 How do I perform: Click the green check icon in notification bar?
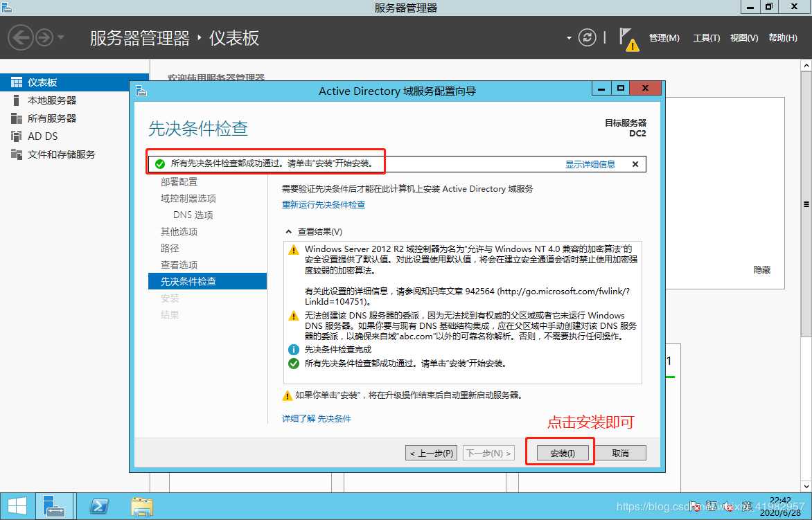pyautogui.click(x=160, y=164)
